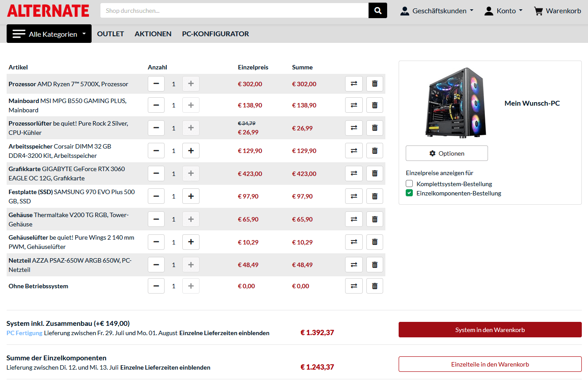The width and height of the screenshot is (588, 382).
Task: Swap the Pure Wings 2 case fan
Action: pos(354,242)
